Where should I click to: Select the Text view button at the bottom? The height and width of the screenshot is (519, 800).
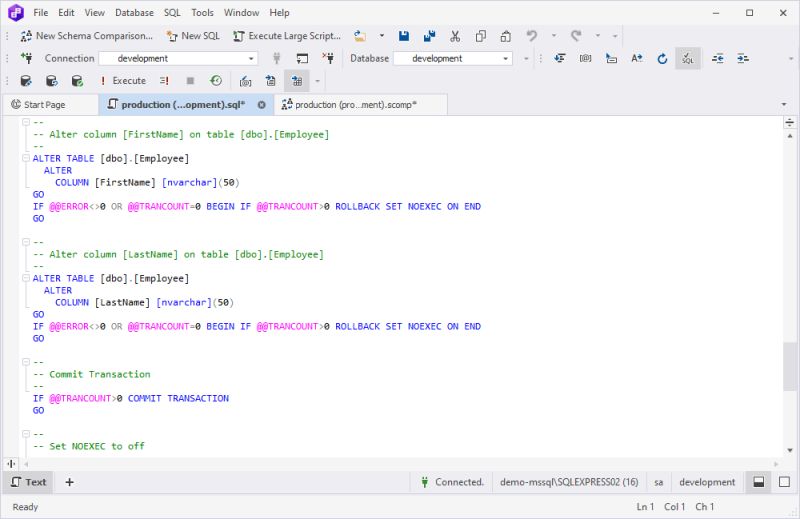28,482
